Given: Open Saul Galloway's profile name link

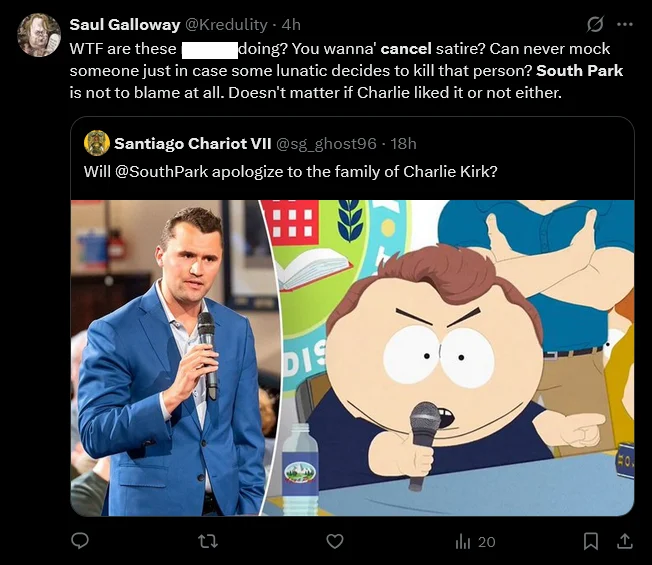Looking at the screenshot, I should 125,24.
